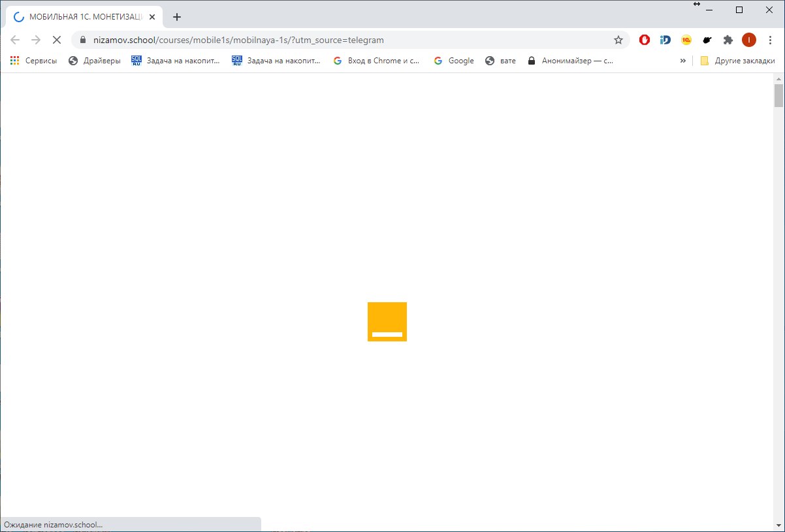
Task: Click the vertical scrollbar thumb
Action: [778, 95]
